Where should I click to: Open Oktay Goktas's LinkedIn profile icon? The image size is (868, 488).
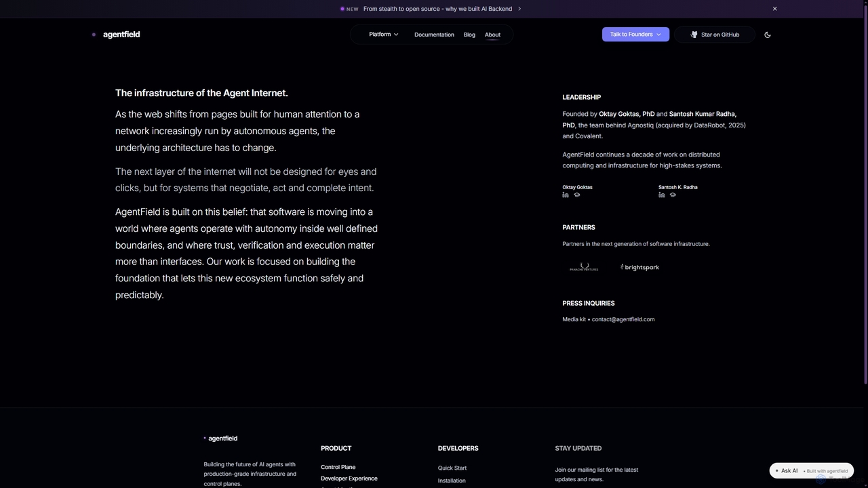(x=566, y=195)
